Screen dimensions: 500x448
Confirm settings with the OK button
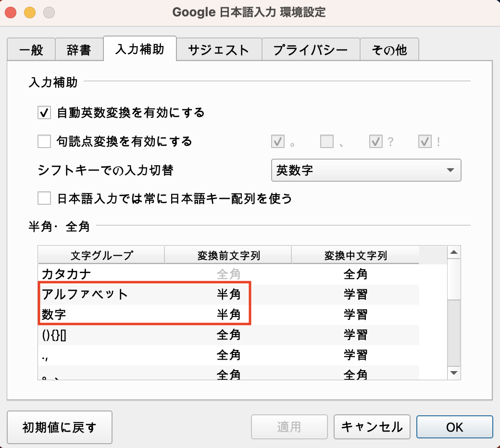pos(454,427)
